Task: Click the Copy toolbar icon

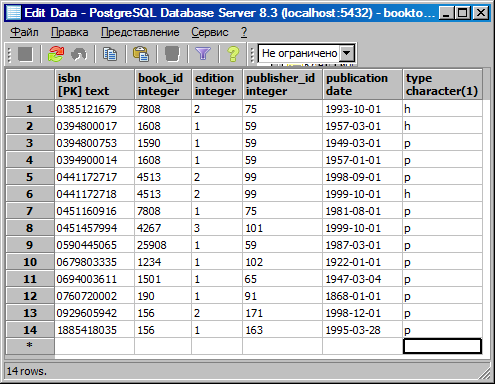Action: click(x=110, y=54)
